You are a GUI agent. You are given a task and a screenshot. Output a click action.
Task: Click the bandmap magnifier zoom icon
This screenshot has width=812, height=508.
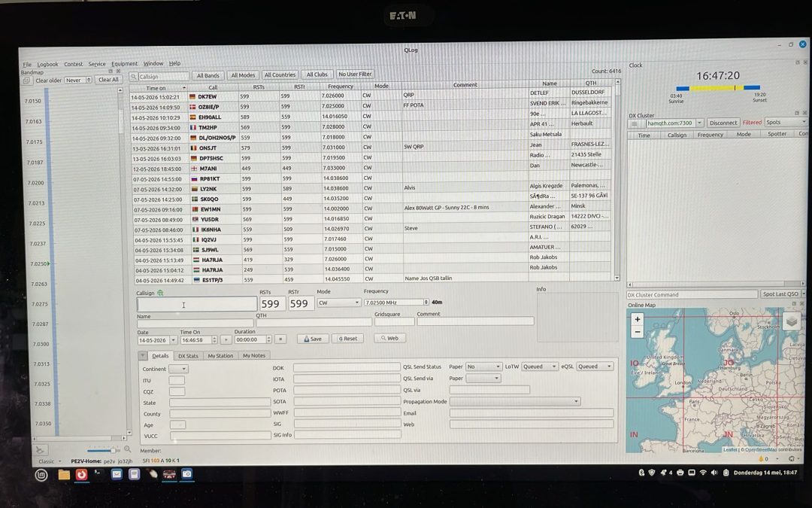[x=127, y=449]
